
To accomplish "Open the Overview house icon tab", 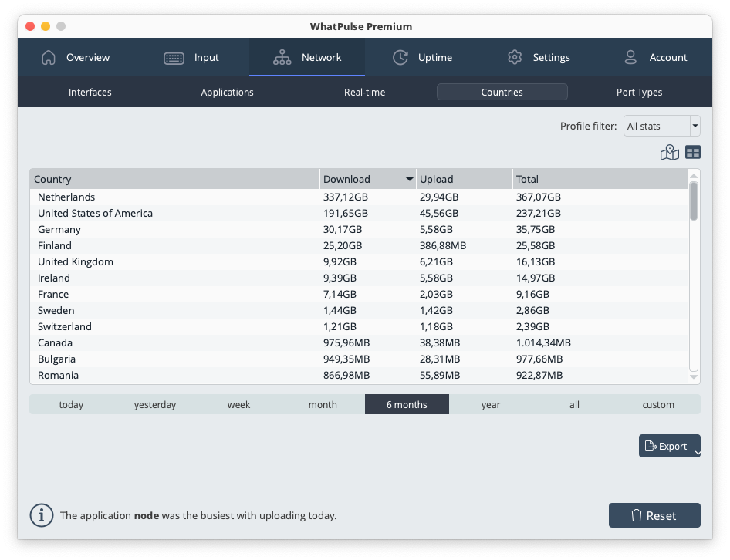I will (76, 57).
